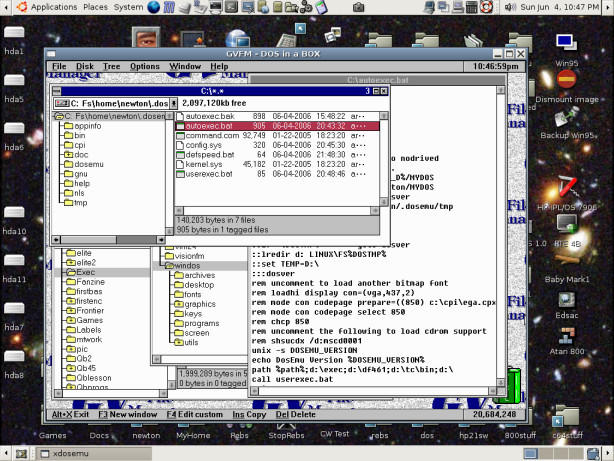Viewport: 614px width, 461px height.
Task: Open the Disk menu
Action: click(x=85, y=66)
